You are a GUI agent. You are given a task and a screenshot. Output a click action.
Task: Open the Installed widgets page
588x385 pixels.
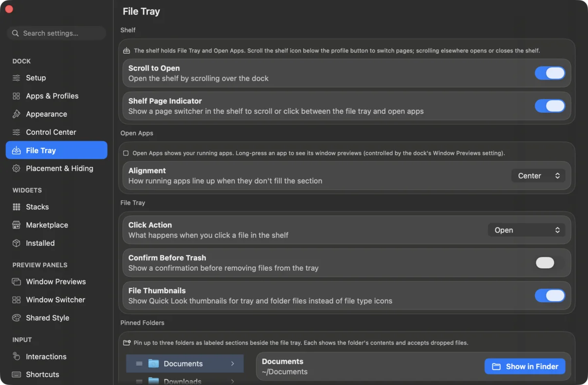click(56, 243)
